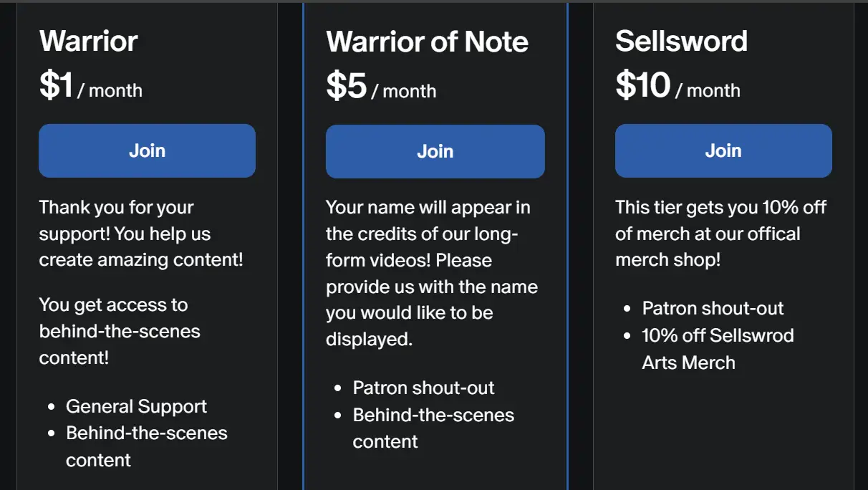The width and height of the screenshot is (868, 490).
Task: Select Patron shout-out bullet under Sellsword
Action: pyautogui.click(x=713, y=308)
